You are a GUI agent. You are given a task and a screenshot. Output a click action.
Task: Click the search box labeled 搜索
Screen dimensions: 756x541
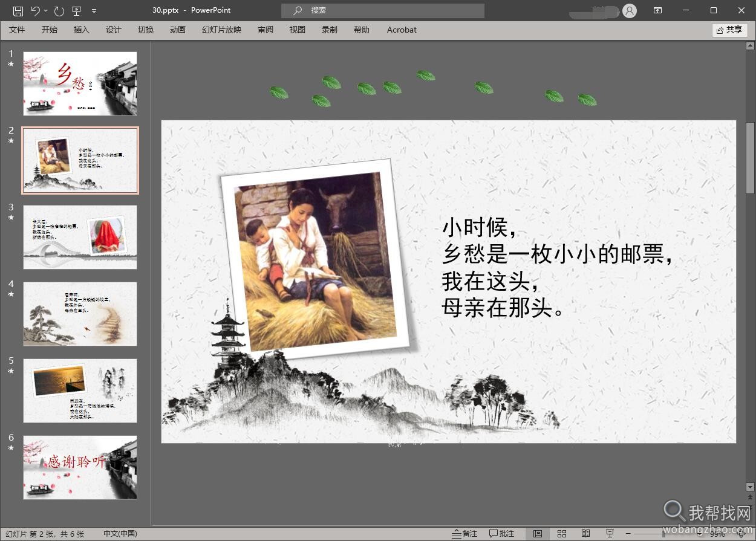point(383,10)
